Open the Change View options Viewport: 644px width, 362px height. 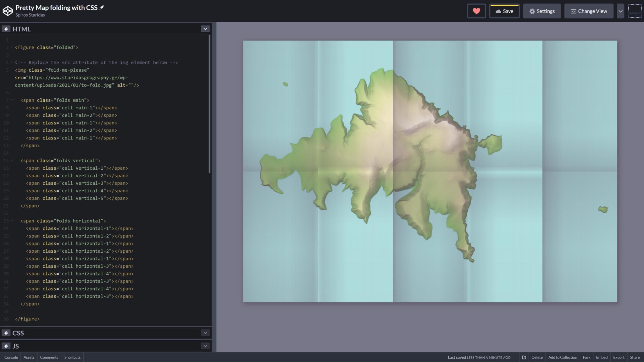pyautogui.click(x=588, y=11)
